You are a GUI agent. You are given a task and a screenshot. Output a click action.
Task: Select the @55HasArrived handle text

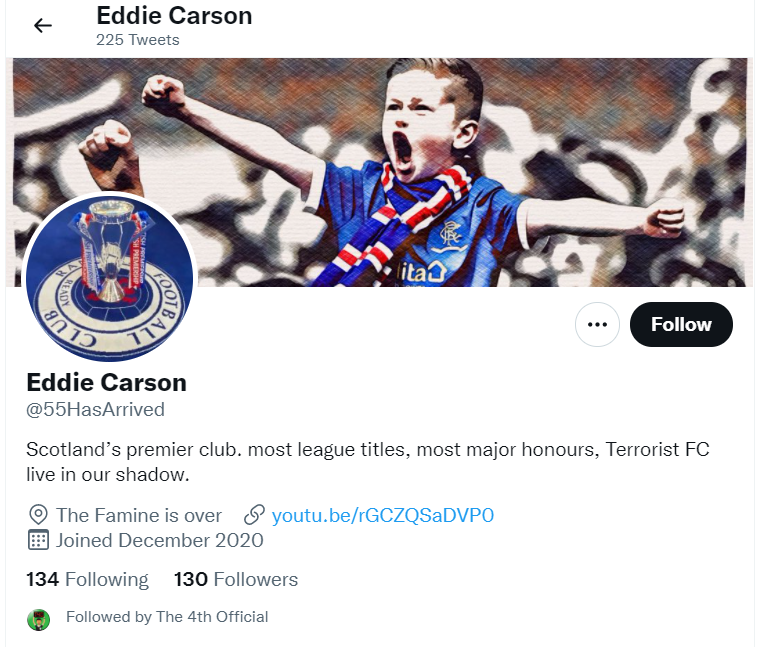pos(95,409)
